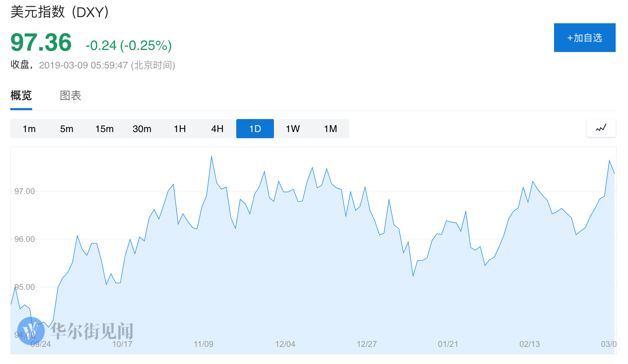The width and height of the screenshot is (628, 364).
Task: Switch chart to 1H interval
Action: pyautogui.click(x=180, y=129)
